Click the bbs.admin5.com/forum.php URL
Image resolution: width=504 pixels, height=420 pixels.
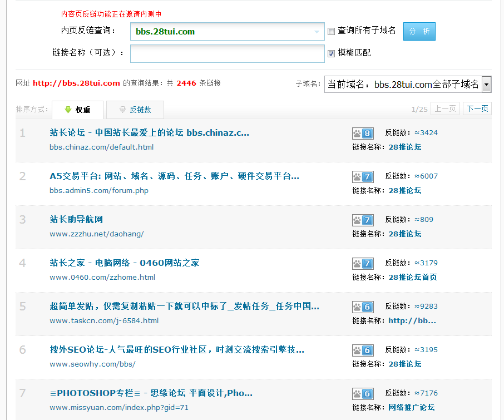coord(99,191)
